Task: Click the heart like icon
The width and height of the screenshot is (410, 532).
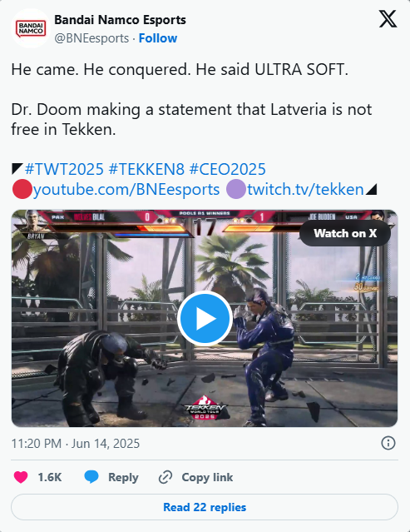Action: (21, 477)
